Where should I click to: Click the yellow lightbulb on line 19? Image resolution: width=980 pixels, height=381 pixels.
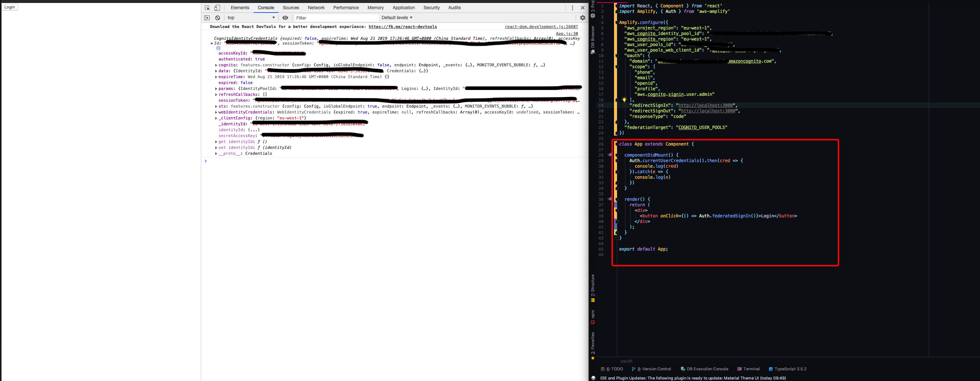(x=625, y=99)
